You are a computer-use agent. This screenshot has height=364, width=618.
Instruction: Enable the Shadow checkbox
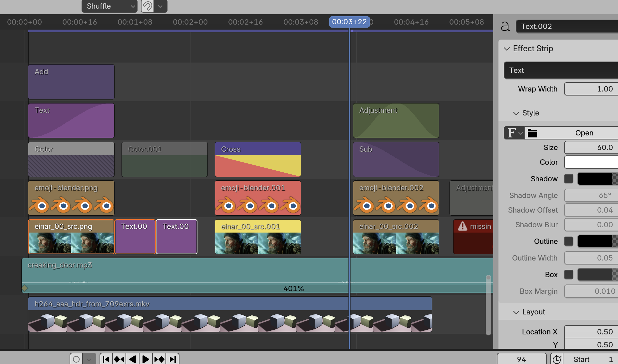pos(569,179)
